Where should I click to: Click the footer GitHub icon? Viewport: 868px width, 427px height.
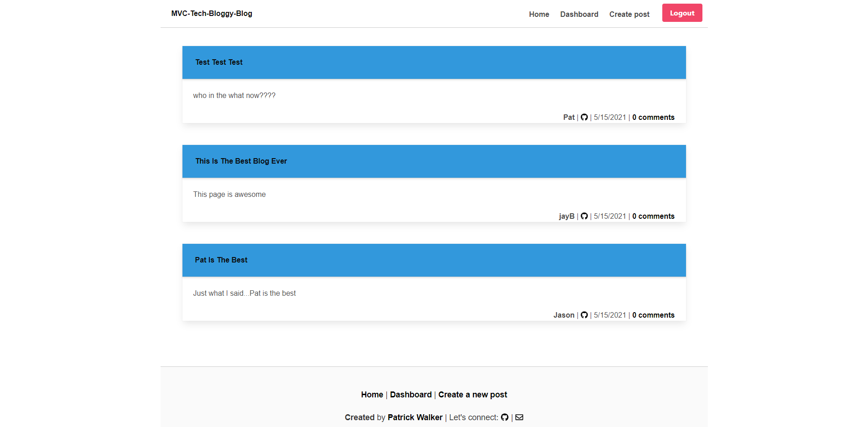point(504,417)
